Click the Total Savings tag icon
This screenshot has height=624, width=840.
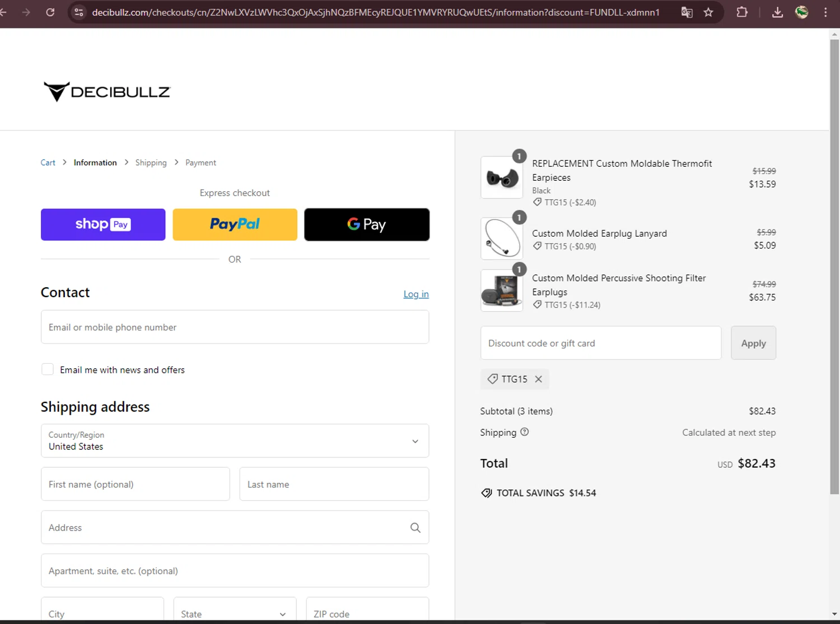(x=487, y=493)
